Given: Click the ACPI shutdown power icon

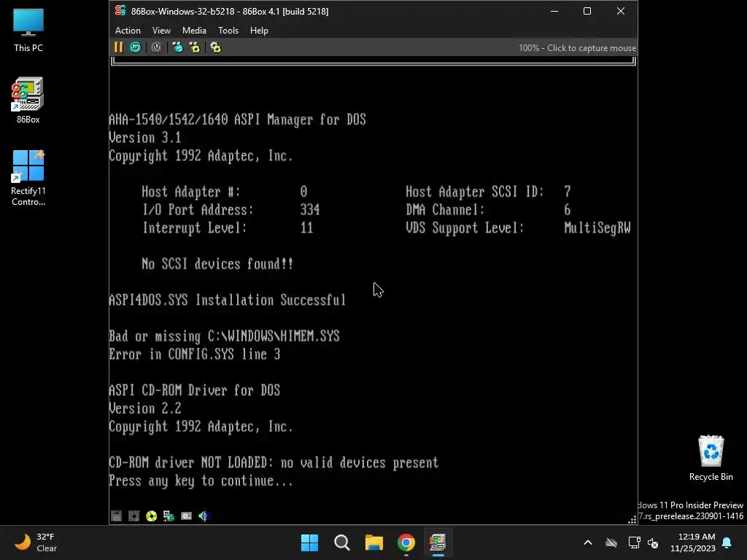Looking at the screenshot, I should 156,47.
